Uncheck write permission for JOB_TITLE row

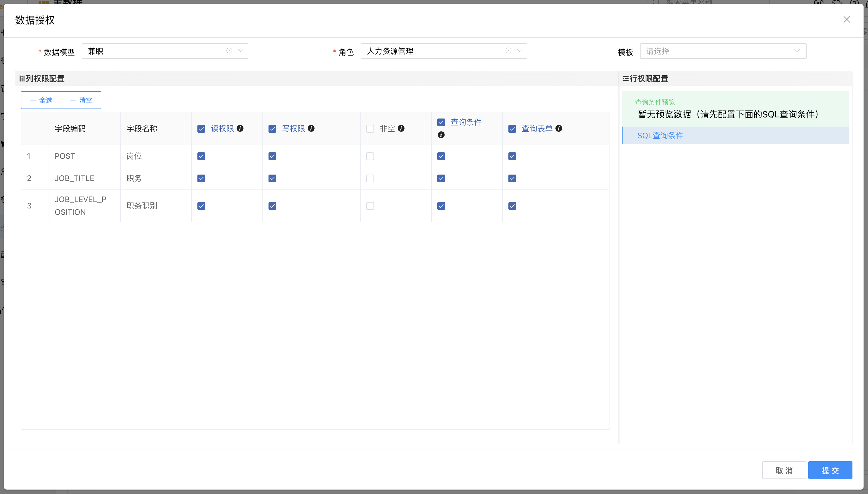pyautogui.click(x=272, y=178)
